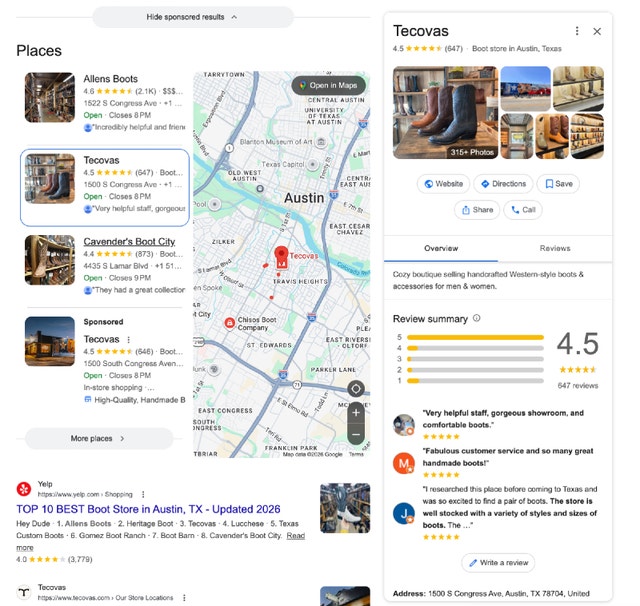Viewport: 640px width, 606px height.
Task: Collapse Hide sponsored results chevron
Action: coord(234,17)
